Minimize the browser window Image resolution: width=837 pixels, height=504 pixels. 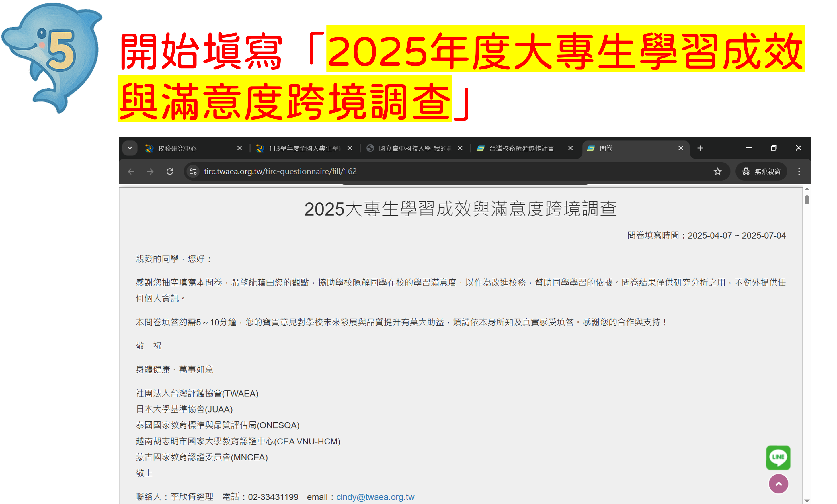748,148
